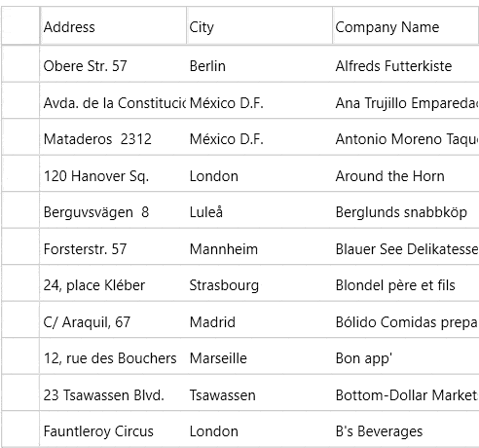Viewport: 479px width, 448px height.
Task: Select the Mataderos 2312 address cell
Action: click(113, 137)
